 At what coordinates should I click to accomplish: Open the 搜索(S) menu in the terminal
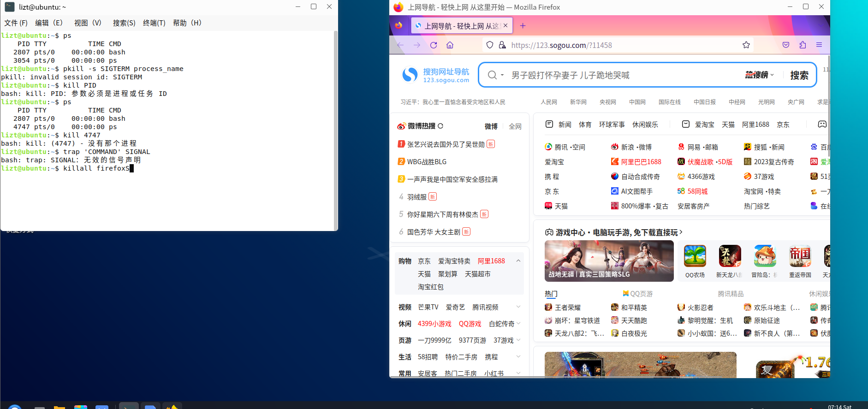click(124, 23)
